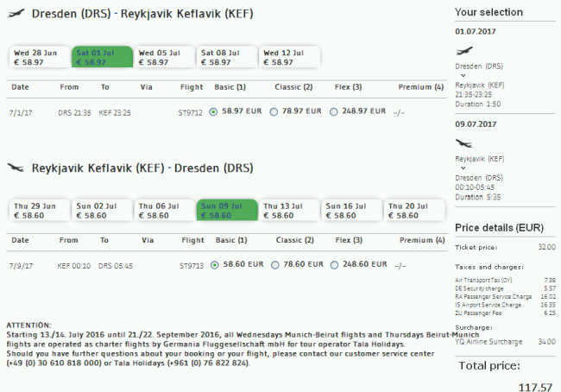Choose the Thu 29 Jun return date tab
Screen dimensions: 561x392
click(x=40, y=210)
